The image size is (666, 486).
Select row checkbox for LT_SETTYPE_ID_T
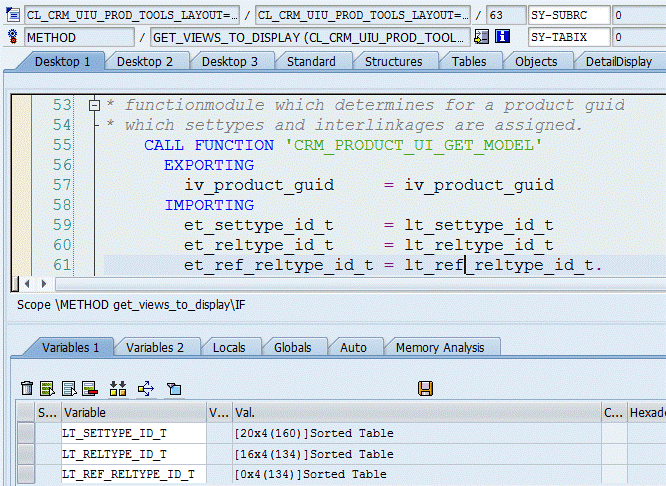26,433
